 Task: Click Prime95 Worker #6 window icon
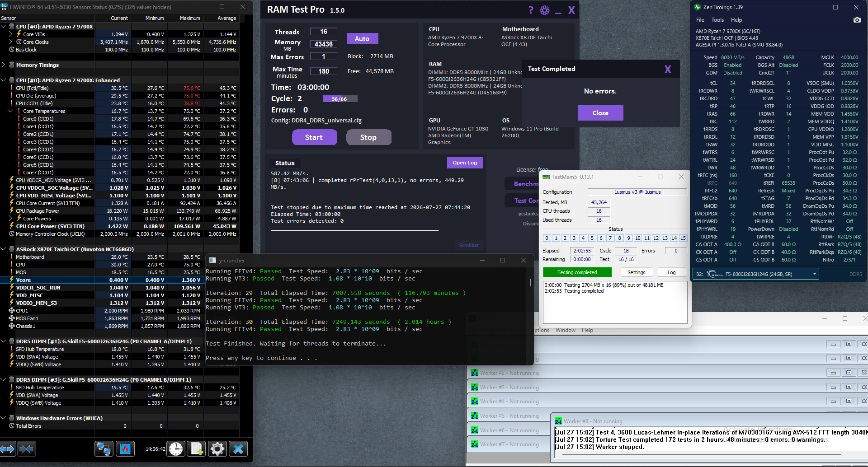(x=474, y=430)
